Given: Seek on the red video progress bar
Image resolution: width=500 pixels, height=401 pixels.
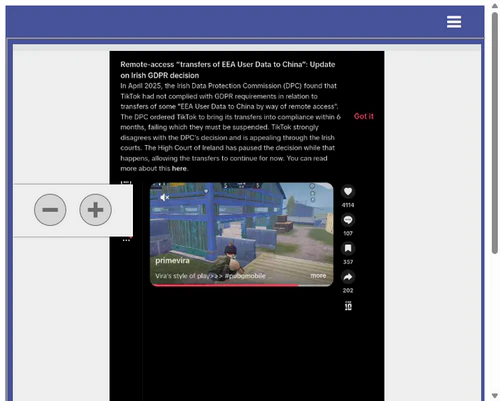Looking at the screenshot, I should click(x=242, y=285).
